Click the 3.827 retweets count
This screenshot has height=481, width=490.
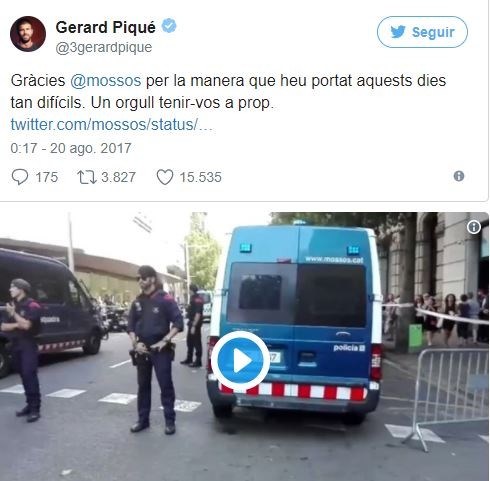click(x=118, y=177)
